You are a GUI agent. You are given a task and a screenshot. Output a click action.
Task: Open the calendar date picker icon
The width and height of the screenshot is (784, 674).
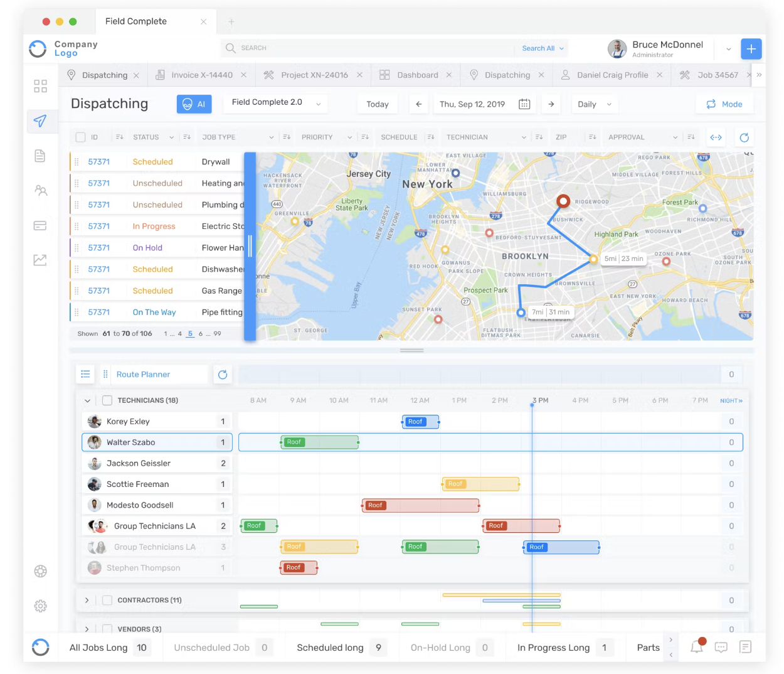[x=524, y=104]
